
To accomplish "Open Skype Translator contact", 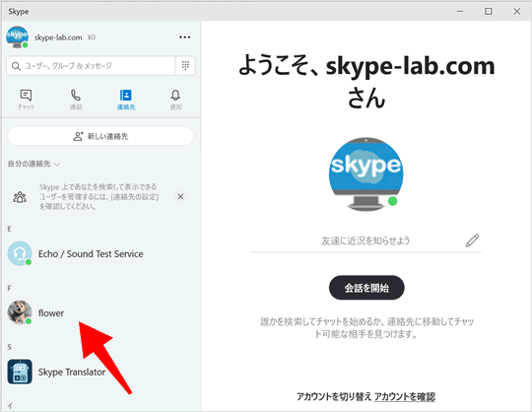I will (100, 372).
